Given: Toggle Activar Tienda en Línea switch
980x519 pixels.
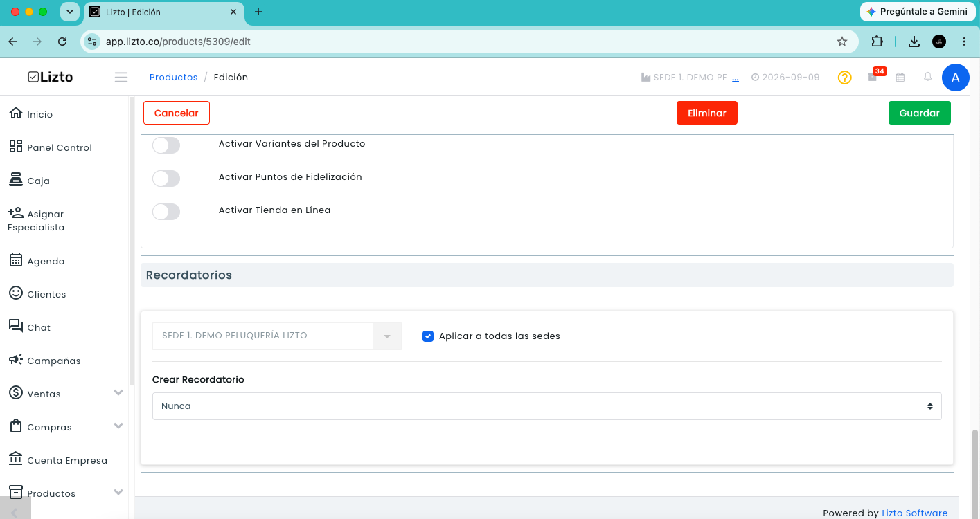Looking at the screenshot, I should pos(166,212).
